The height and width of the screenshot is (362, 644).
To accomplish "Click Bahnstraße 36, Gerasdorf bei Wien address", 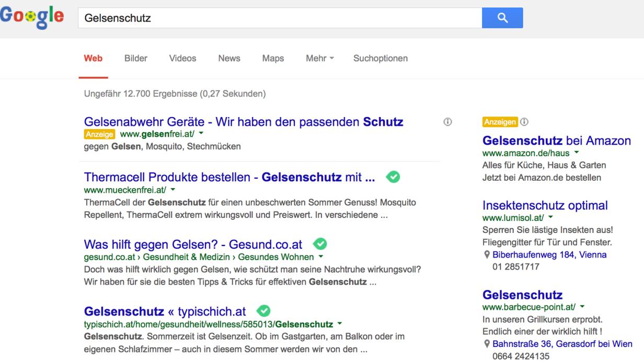I will coord(562,344).
